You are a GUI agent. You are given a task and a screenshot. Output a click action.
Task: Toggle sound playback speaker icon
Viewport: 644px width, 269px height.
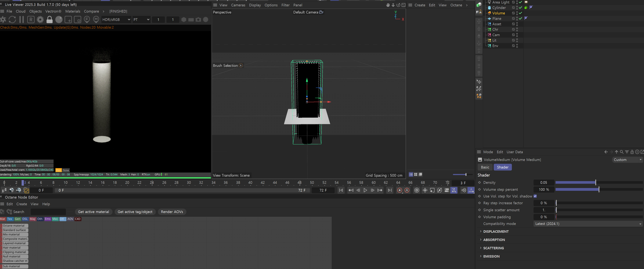(x=463, y=190)
